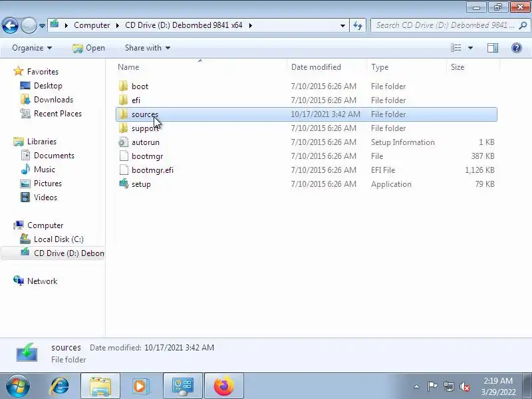Open the Action Center flag icon
Viewport: 532px width, 399px height.
(432, 386)
